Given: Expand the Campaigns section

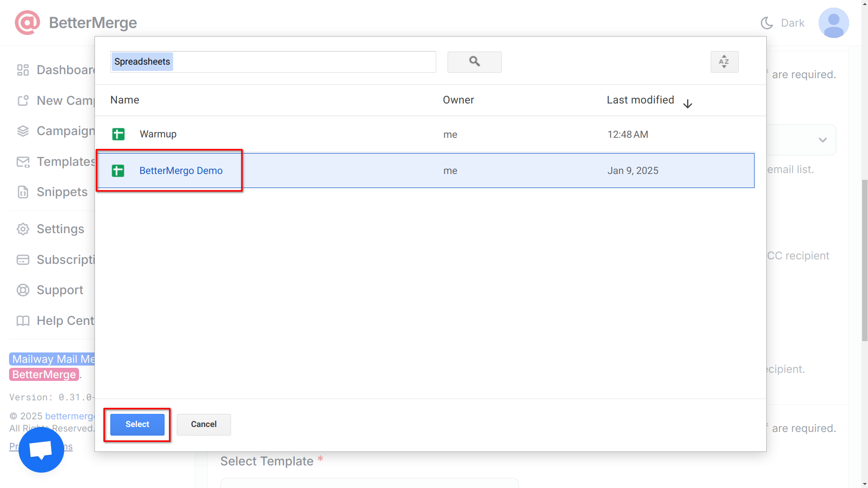Looking at the screenshot, I should 66,131.
